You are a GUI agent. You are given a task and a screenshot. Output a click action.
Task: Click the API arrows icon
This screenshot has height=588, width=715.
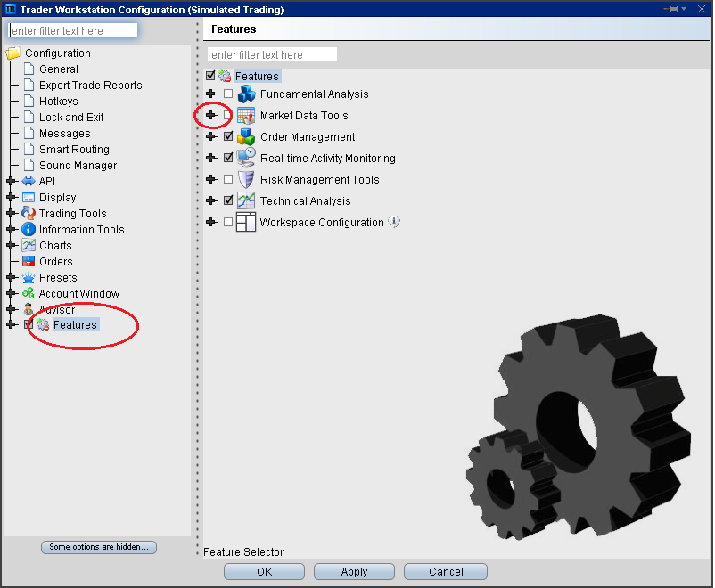(x=29, y=181)
